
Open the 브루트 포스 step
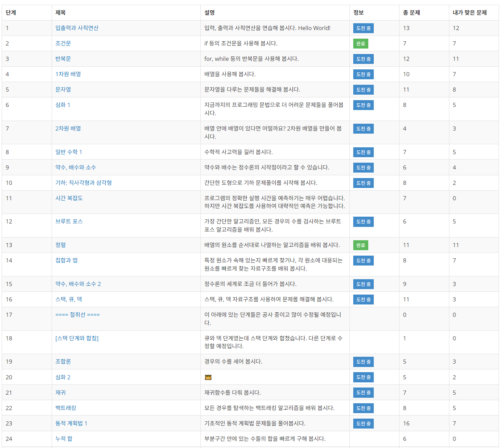(69, 221)
